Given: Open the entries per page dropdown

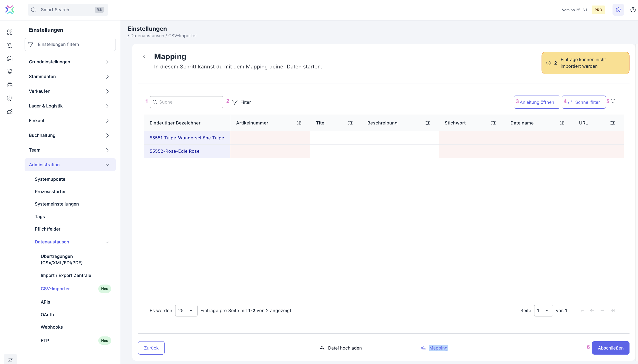Looking at the screenshot, I should click(x=186, y=310).
